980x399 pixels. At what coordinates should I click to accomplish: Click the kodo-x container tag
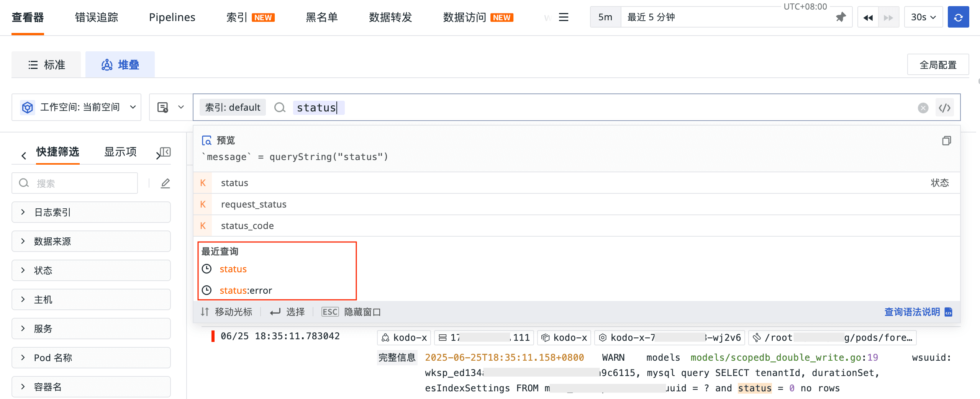point(564,337)
